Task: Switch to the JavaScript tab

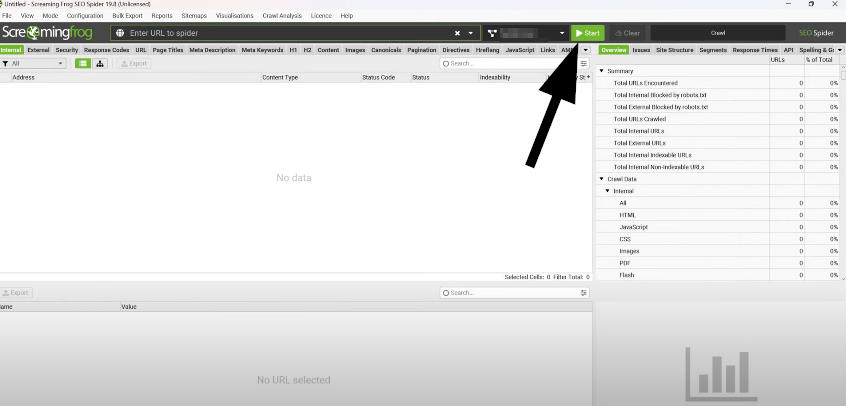Action: [x=520, y=50]
